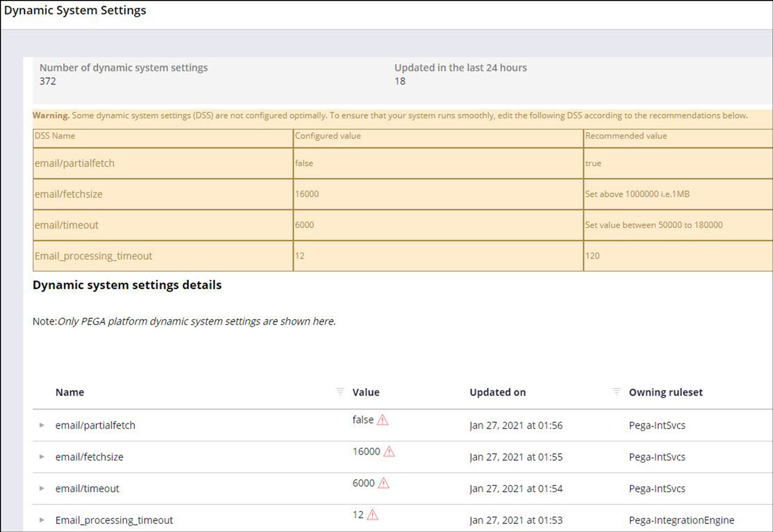The width and height of the screenshot is (773, 532).
Task: Expand the email/timeout details row
Action: click(x=42, y=488)
